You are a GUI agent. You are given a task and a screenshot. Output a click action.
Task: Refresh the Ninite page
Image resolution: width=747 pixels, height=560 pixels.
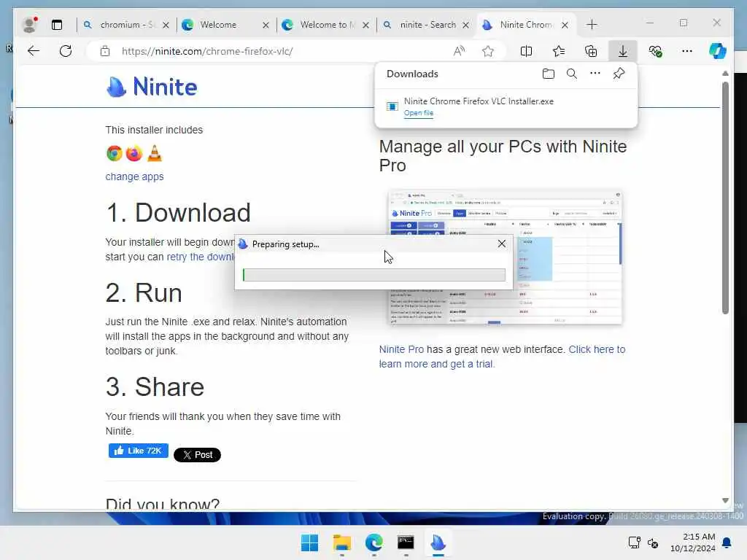[x=66, y=51]
